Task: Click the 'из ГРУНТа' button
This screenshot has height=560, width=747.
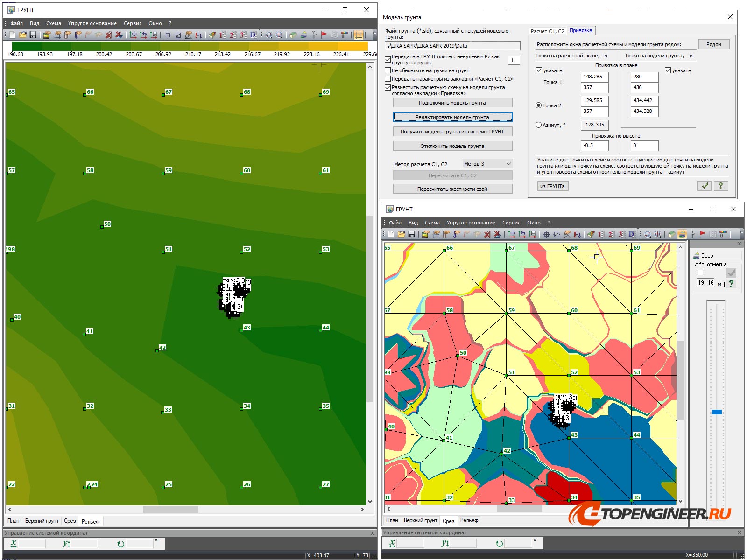Action: pyautogui.click(x=552, y=186)
